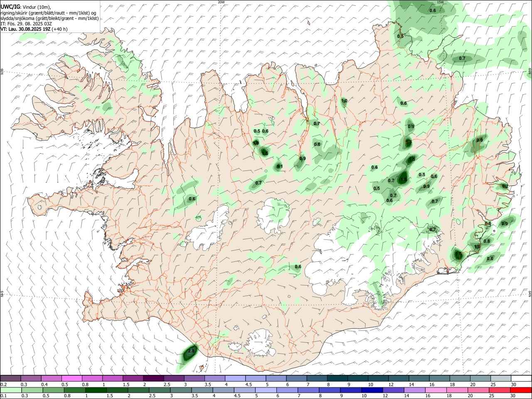Click the bright pink 0.5 swatch, upper snow legend
Image resolution: width=532 pixels, height=399 pixels.
pyautogui.click(x=71, y=378)
